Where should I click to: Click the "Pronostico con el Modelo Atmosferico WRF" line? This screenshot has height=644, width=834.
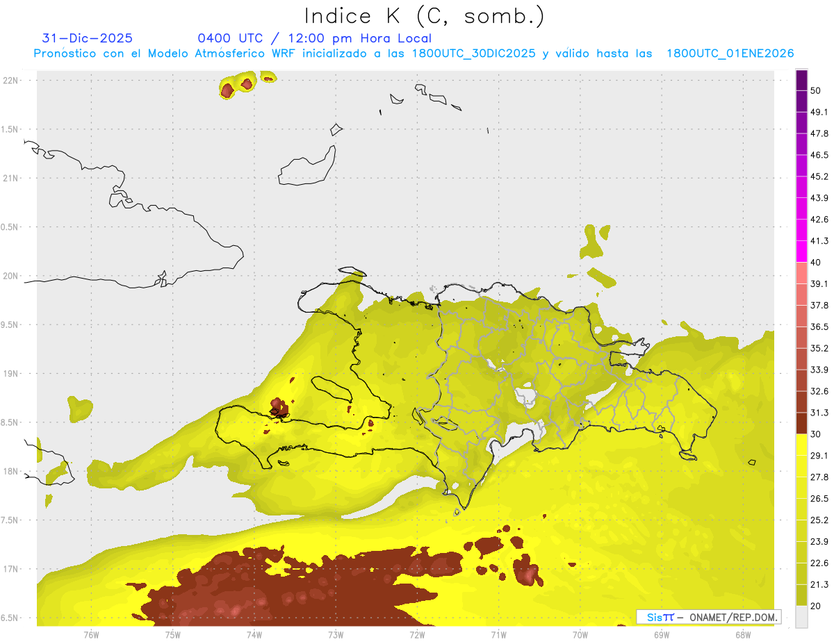(414, 53)
